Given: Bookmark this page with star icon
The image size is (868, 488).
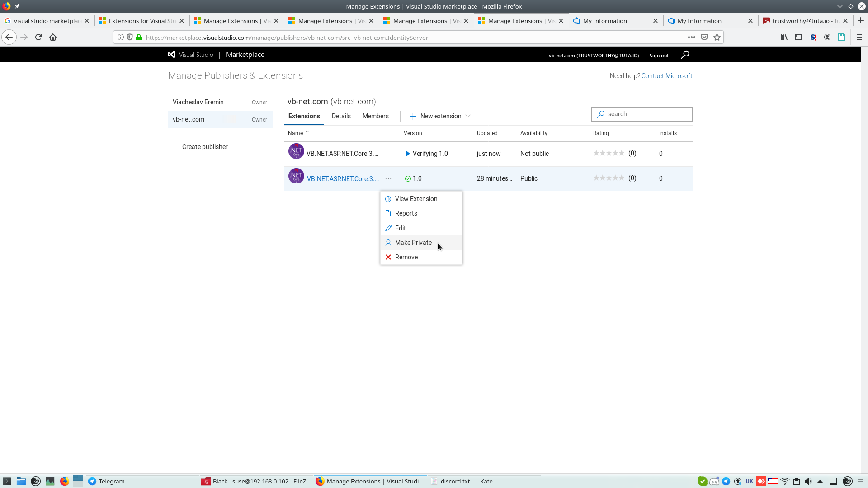Looking at the screenshot, I should tap(717, 38).
